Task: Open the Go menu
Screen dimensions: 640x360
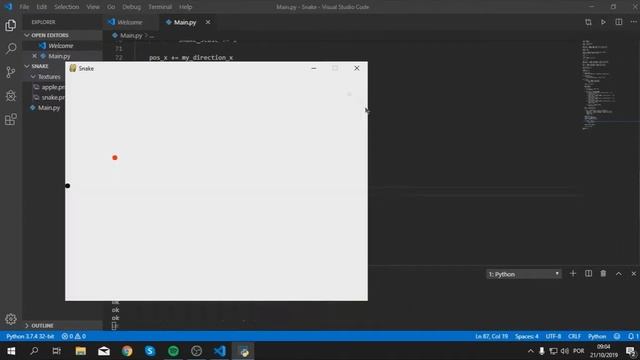Action: (111, 7)
